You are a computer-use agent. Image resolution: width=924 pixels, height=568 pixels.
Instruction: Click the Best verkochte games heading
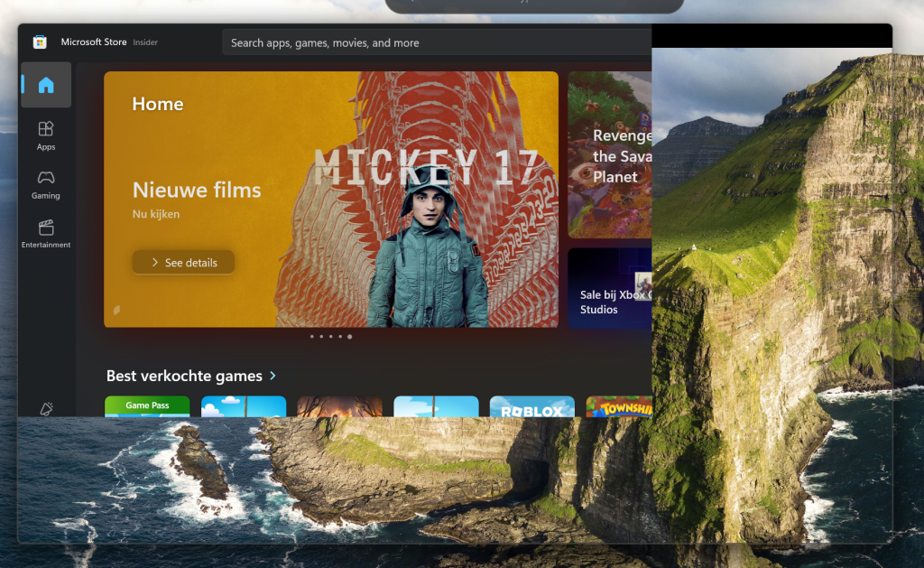(184, 376)
